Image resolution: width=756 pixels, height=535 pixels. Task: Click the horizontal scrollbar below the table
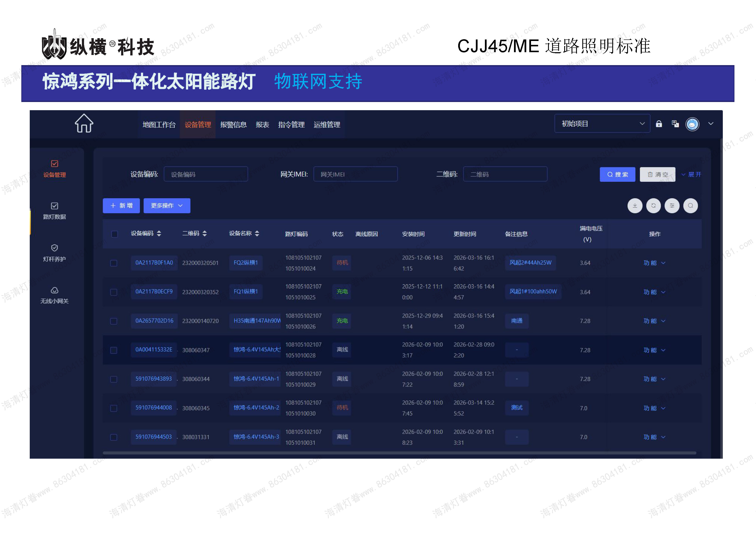399,453
